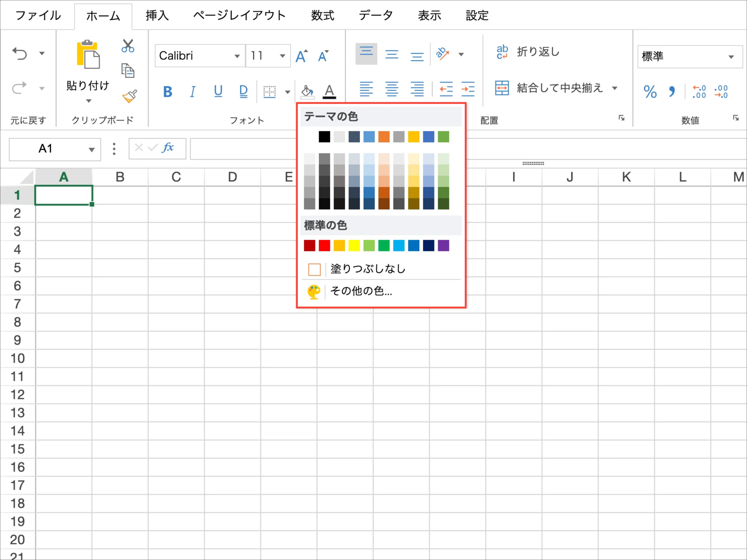Click the text orientation icon
747x560 pixels.
click(x=442, y=54)
